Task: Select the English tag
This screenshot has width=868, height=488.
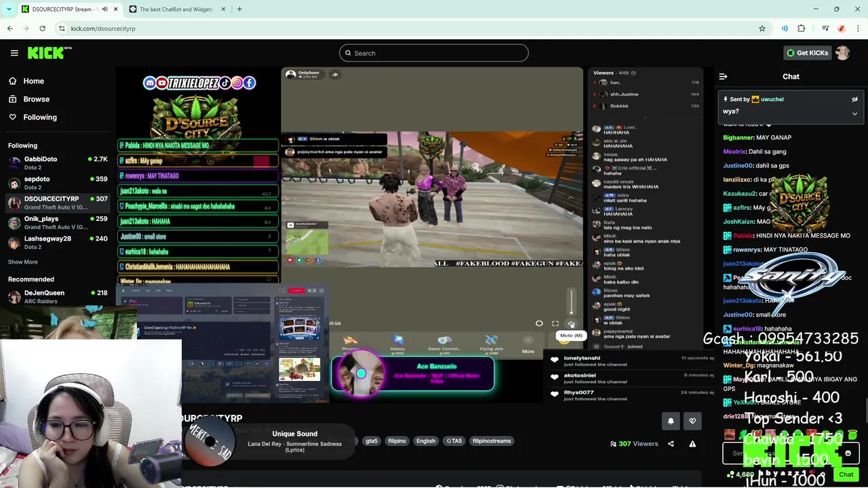Action: coord(426,441)
